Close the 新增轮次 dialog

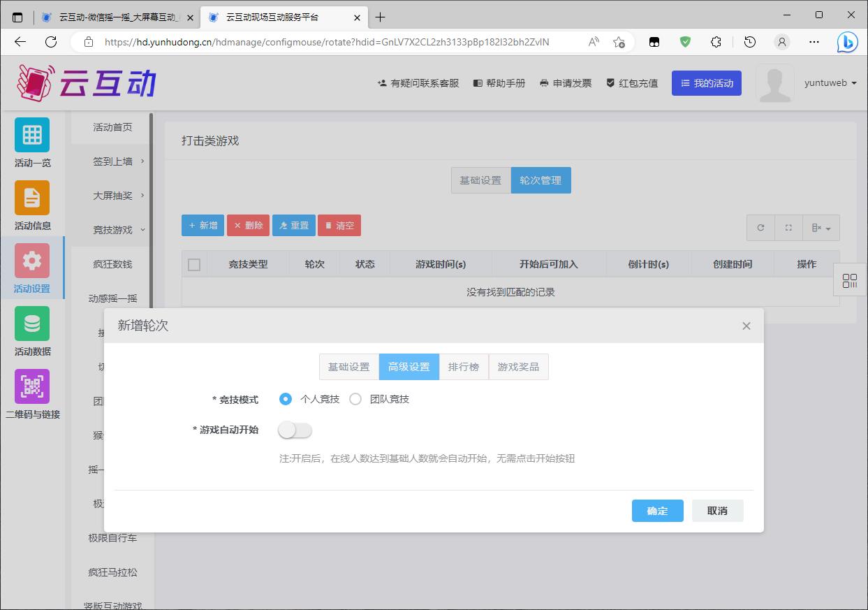point(746,326)
